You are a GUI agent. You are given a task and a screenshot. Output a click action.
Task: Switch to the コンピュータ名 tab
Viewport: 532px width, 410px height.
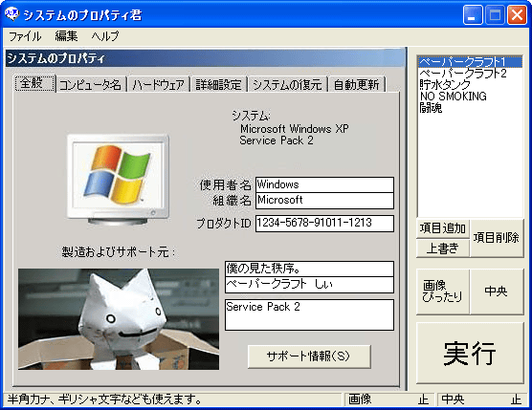(90, 84)
